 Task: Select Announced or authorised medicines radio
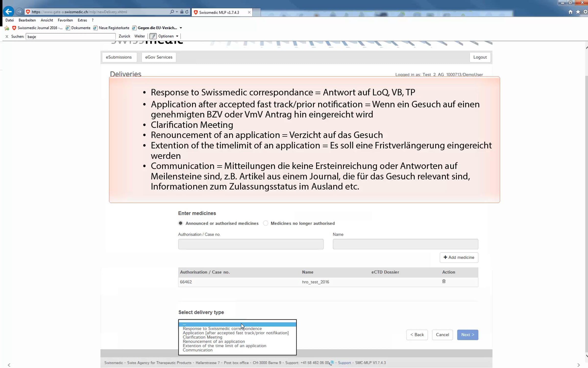click(181, 223)
